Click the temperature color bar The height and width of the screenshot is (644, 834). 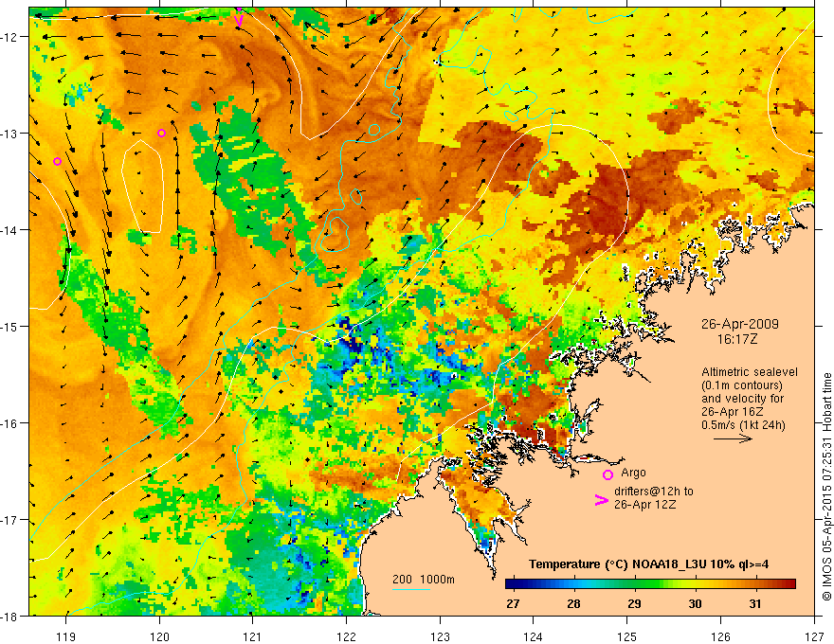650,584
